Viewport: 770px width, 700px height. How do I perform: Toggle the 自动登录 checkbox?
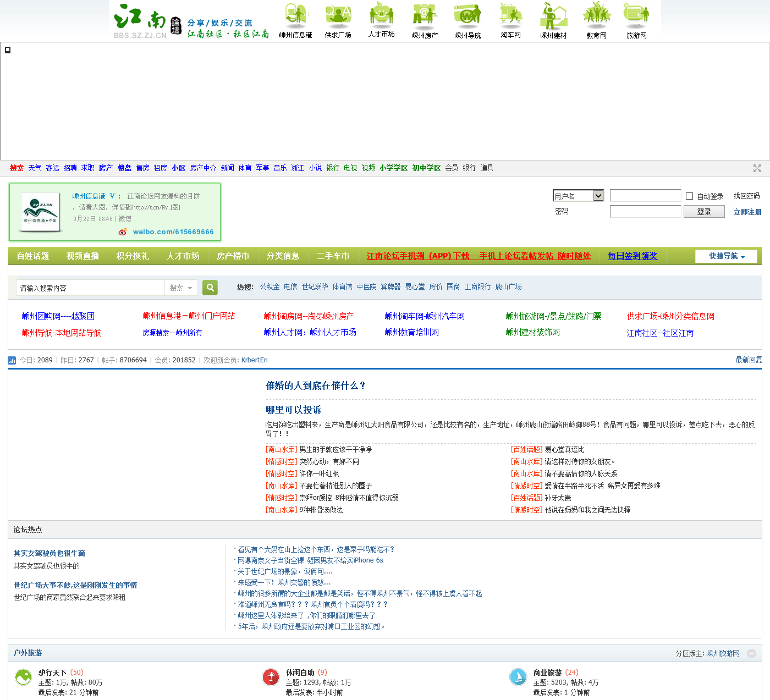click(x=689, y=196)
